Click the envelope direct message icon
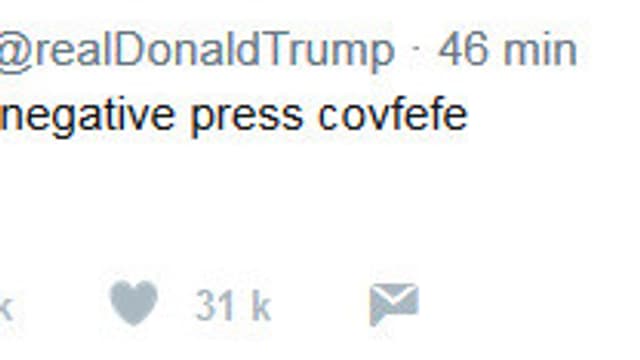This screenshot has width=640, height=360. click(x=394, y=304)
